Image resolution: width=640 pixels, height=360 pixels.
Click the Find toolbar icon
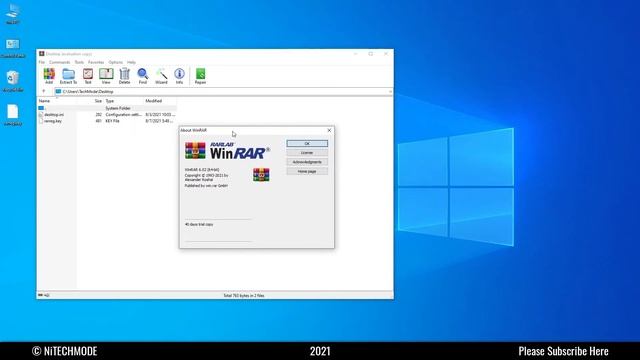pyautogui.click(x=142, y=76)
